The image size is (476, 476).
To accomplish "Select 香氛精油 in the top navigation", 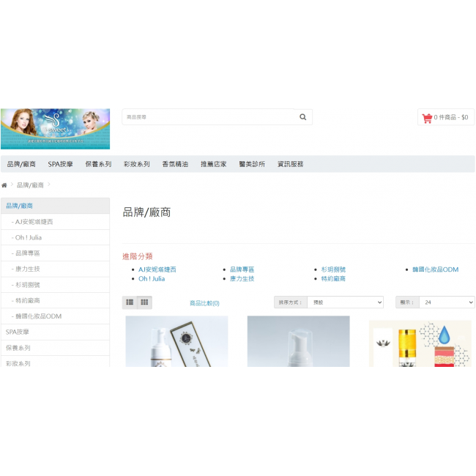I will coord(175,164).
